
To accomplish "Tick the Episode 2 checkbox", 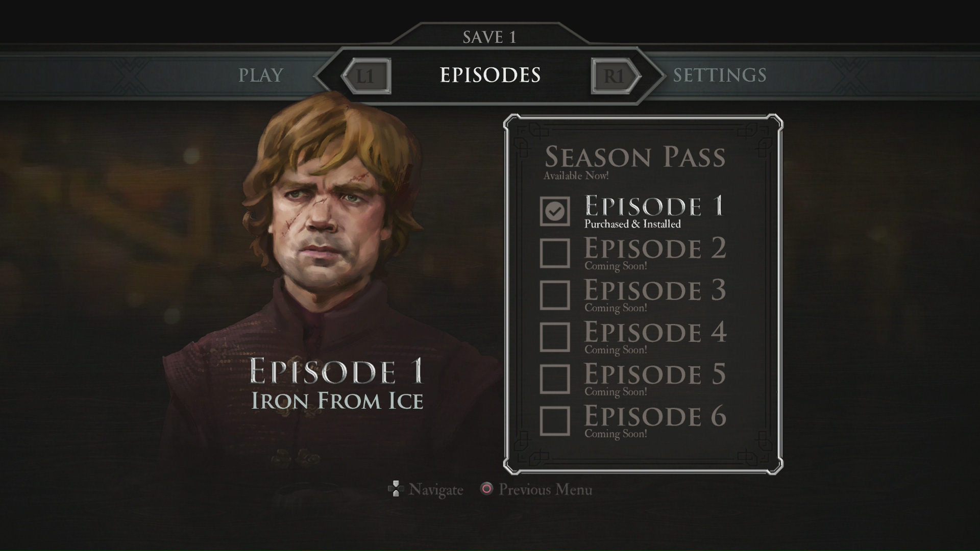I will [555, 253].
